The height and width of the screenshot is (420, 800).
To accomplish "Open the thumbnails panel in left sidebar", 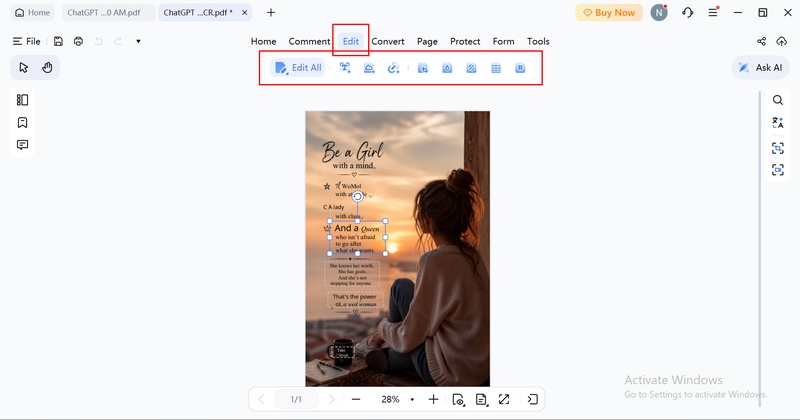I will tap(22, 100).
